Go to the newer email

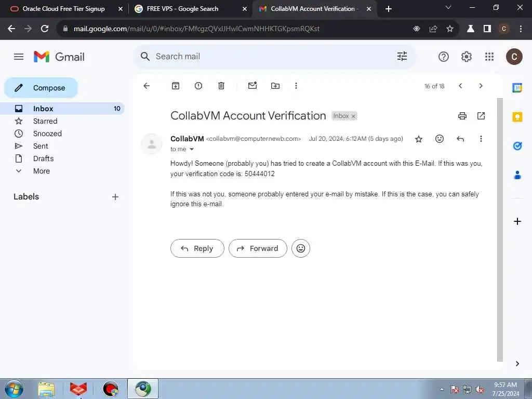460,86
